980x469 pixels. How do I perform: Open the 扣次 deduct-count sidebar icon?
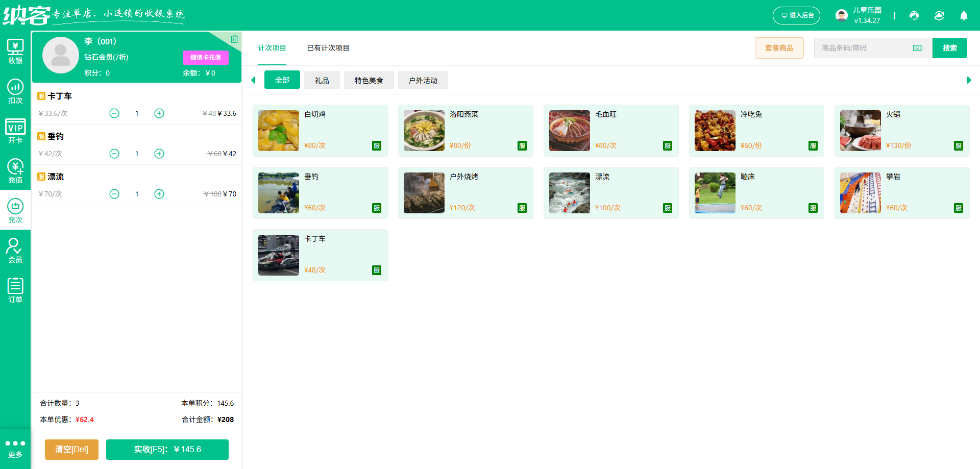pyautogui.click(x=15, y=92)
